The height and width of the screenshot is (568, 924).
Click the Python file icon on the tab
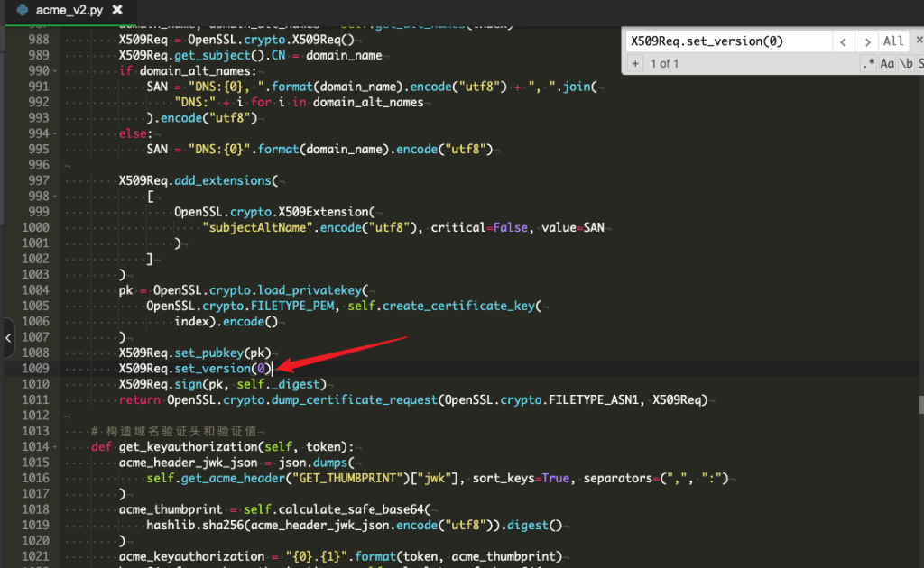pyautogui.click(x=21, y=10)
